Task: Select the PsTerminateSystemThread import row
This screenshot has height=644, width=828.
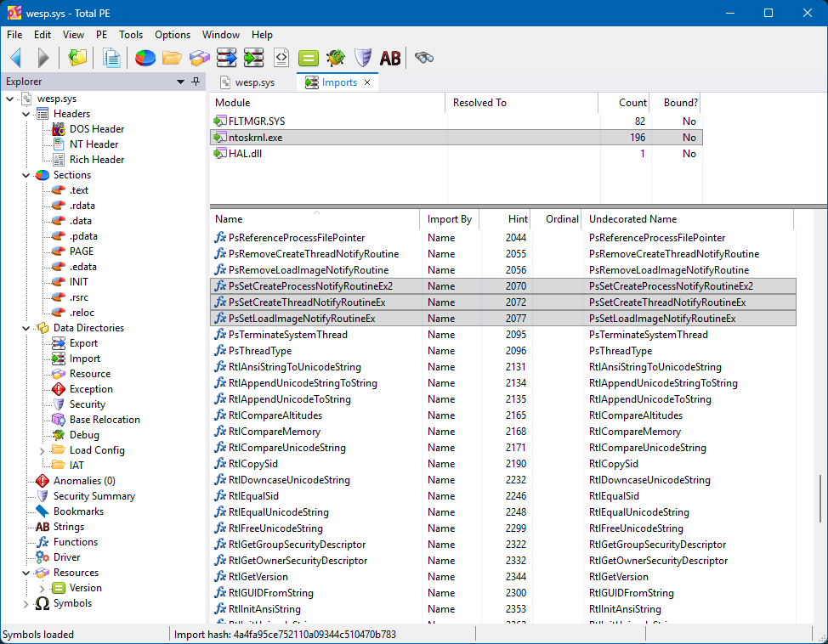Action: pyautogui.click(x=502, y=335)
